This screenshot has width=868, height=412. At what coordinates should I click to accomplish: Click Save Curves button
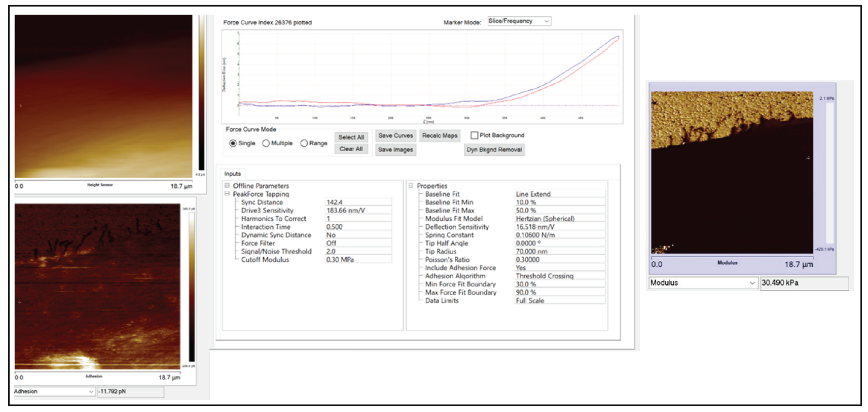click(395, 135)
